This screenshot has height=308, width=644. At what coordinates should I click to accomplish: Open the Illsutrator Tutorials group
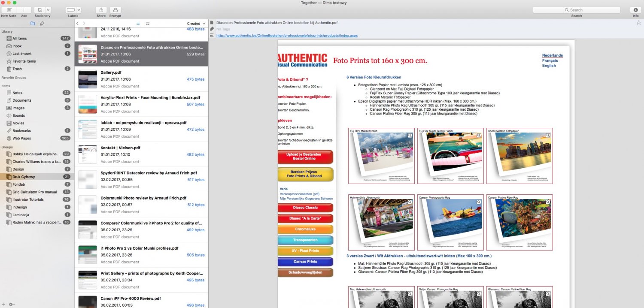pyautogui.click(x=36, y=199)
